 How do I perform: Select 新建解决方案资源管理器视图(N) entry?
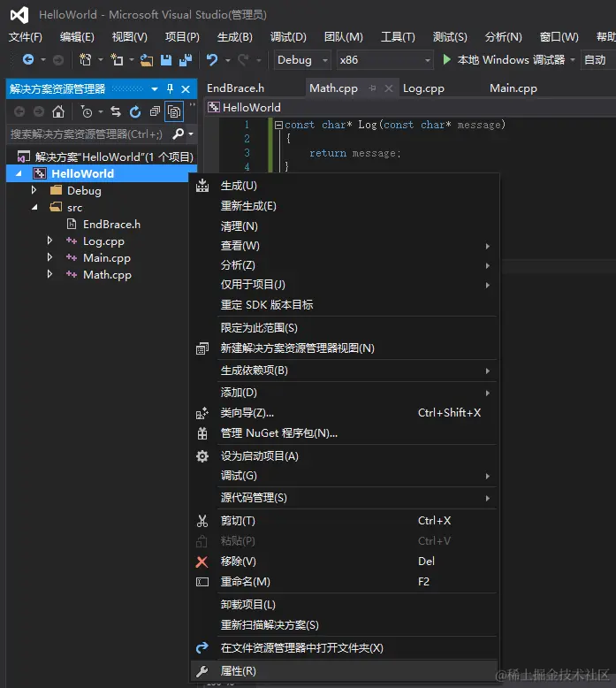[x=344, y=348]
